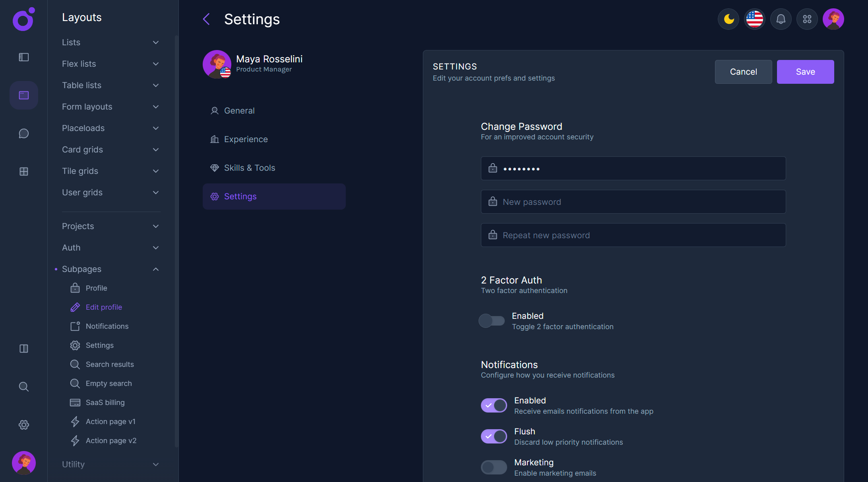The height and width of the screenshot is (482, 868).
Task: Open the chat bubble icon in the left rail
Action: tap(24, 133)
